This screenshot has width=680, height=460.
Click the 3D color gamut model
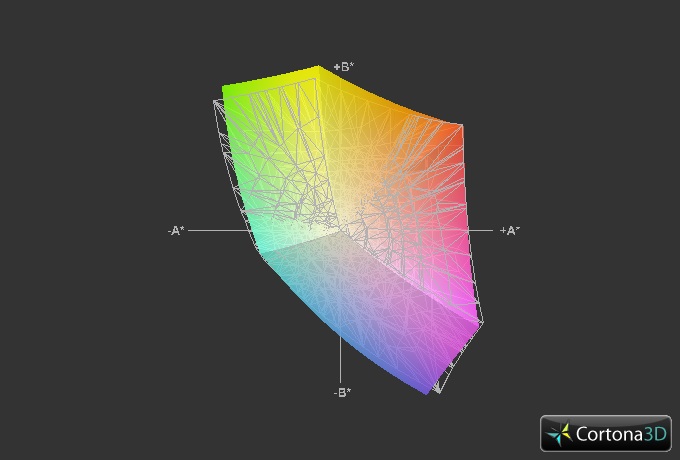tap(347, 230)
